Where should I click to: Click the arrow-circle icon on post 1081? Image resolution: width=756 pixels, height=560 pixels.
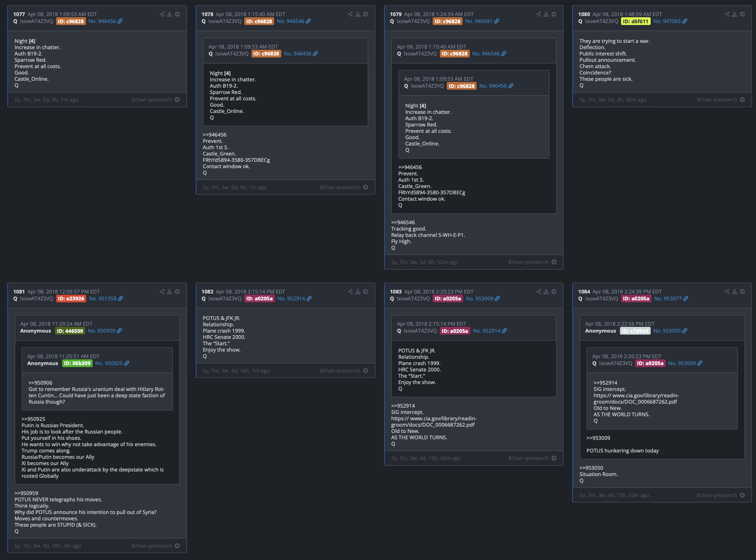[x=177, y=291]
